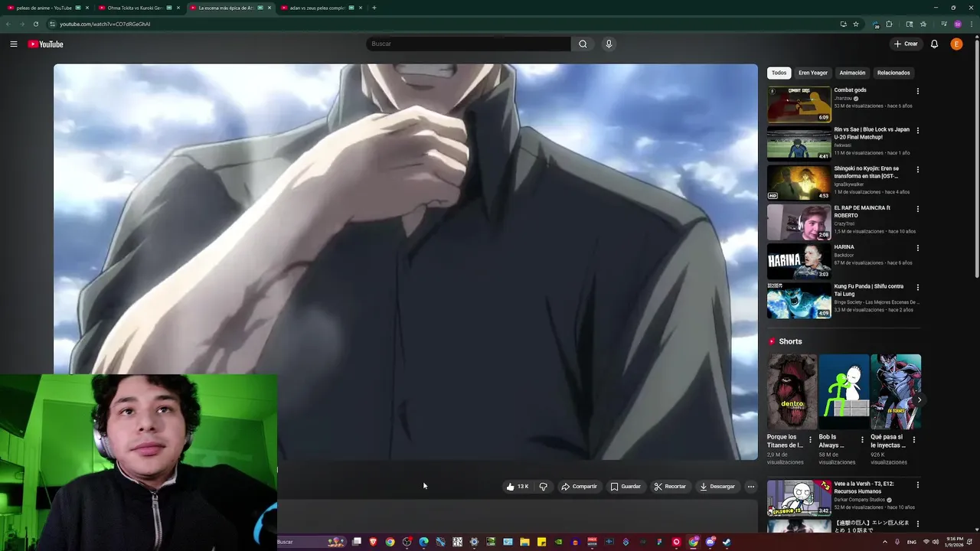Open options menu for HARINA video
The image size is (980, 551).
point(917,248)
